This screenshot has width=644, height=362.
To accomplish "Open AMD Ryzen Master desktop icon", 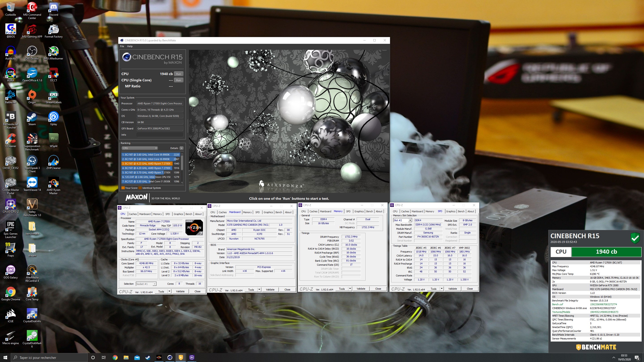I will coord(53,186).
